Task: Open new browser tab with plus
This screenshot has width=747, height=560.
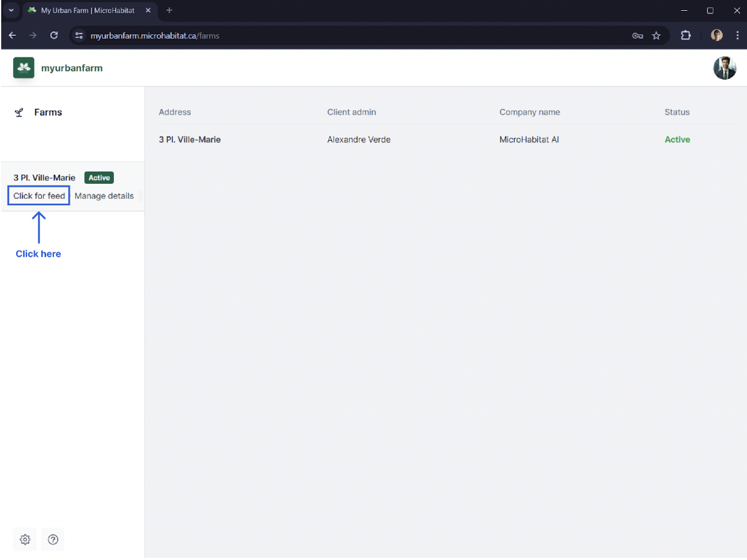Action: point(169,10)
